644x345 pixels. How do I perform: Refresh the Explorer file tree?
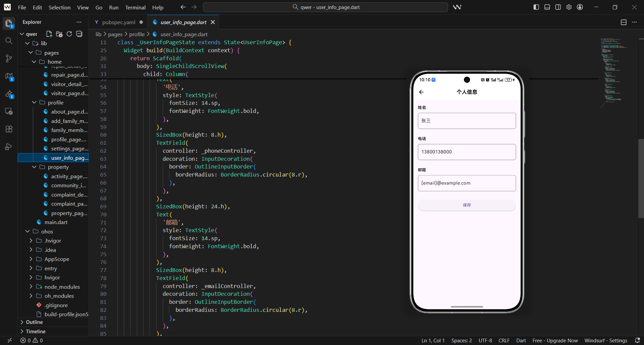pyautogui.click(x=69, y=34)
